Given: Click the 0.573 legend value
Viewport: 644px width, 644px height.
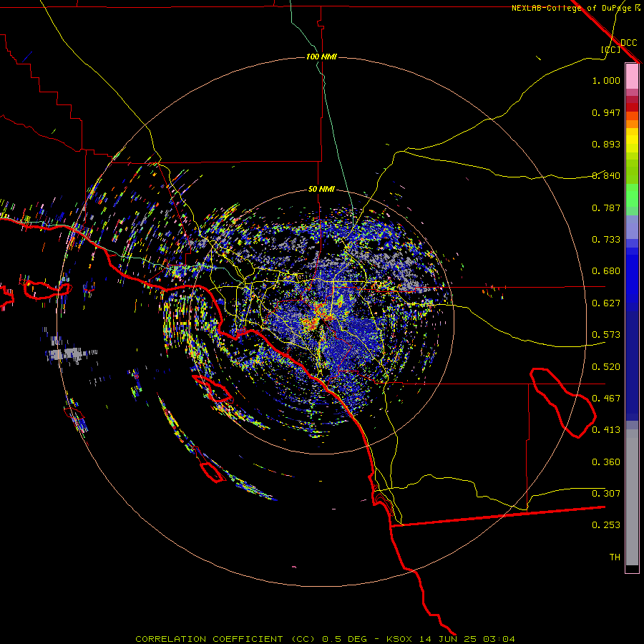Looking at the screenshot, I should pos(606,335).
